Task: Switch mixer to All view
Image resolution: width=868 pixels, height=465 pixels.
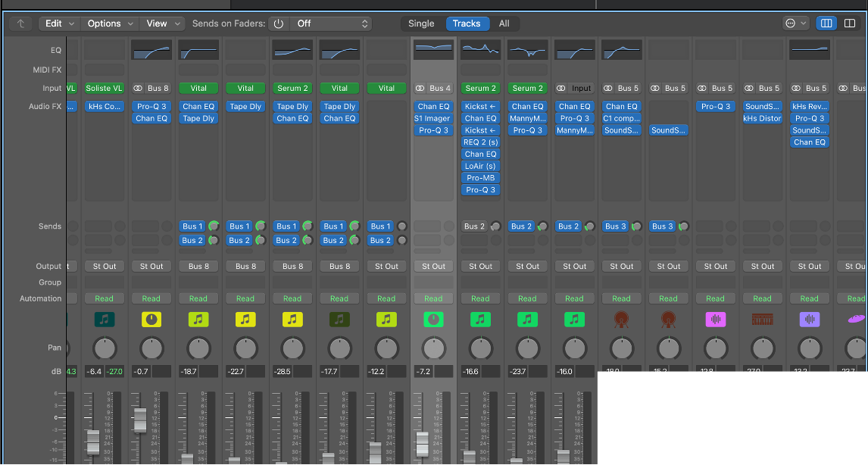Action: tap(504, 23)
